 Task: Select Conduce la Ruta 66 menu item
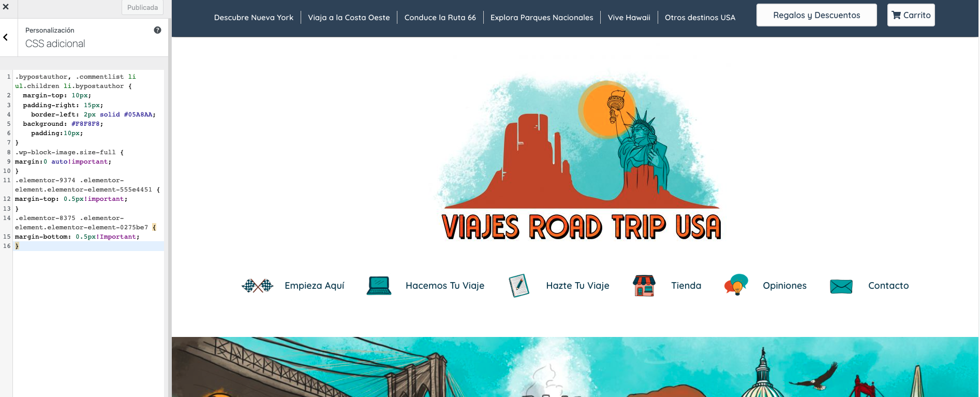(x=440, y=18)
